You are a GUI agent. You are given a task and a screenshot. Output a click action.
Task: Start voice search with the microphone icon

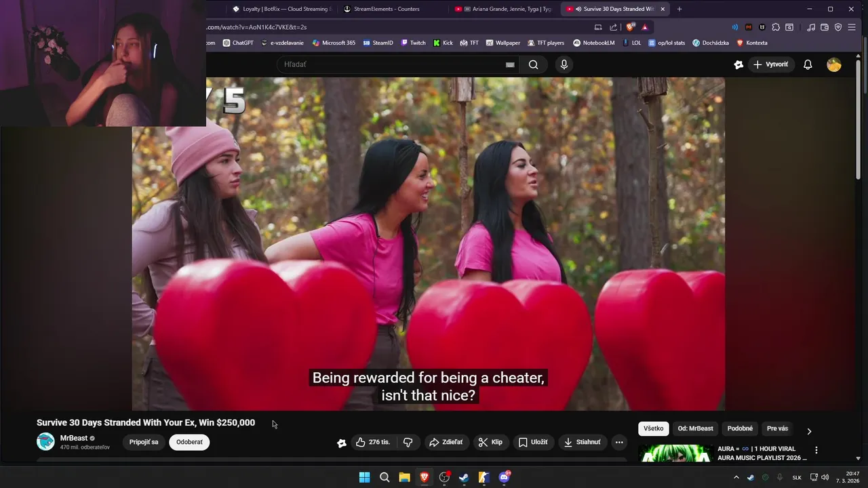pyautogui.click(x=564, y=64)
